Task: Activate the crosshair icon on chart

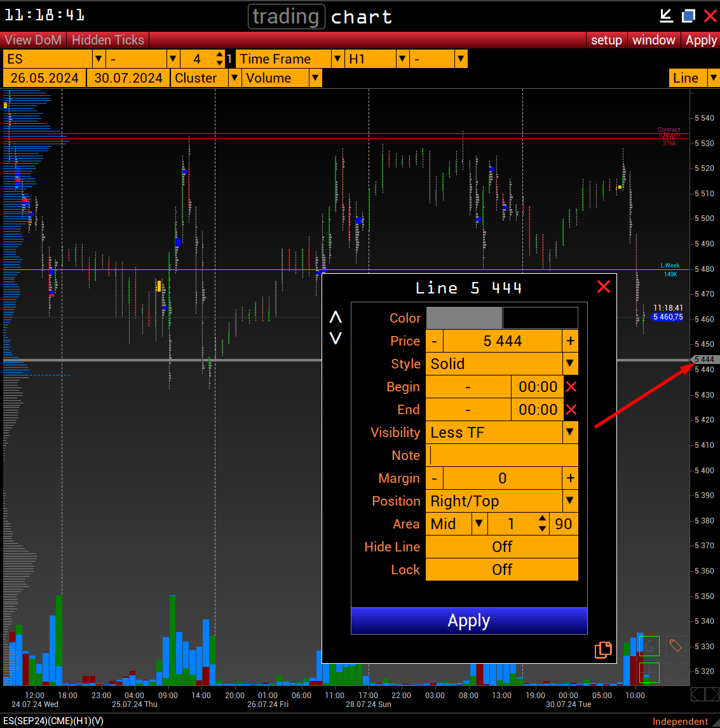Action: [649, 672]
